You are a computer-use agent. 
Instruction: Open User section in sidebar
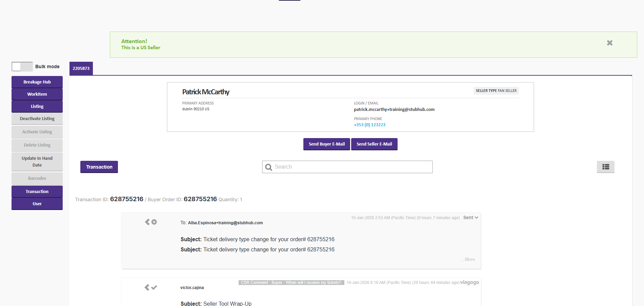tap(37, 204)
